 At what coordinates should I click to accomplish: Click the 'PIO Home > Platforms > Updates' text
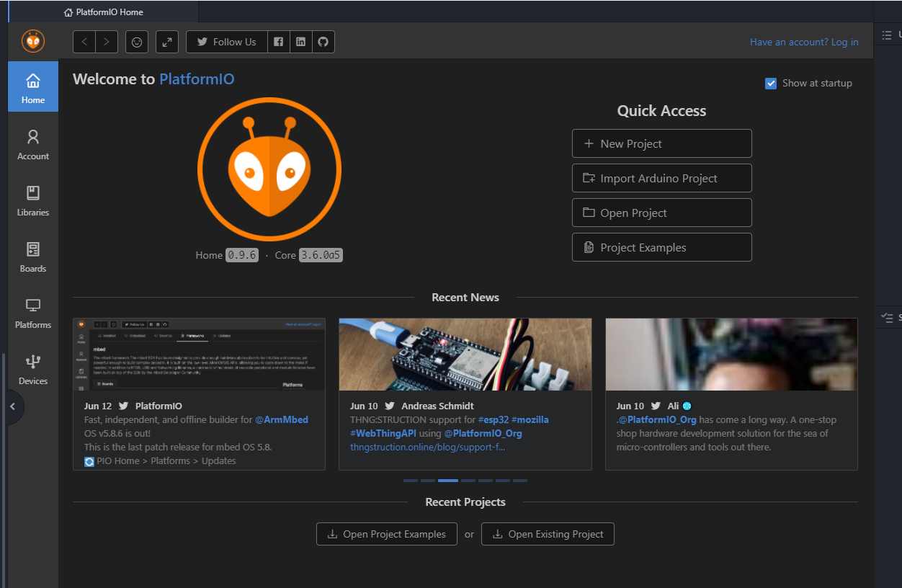(166, 460)
